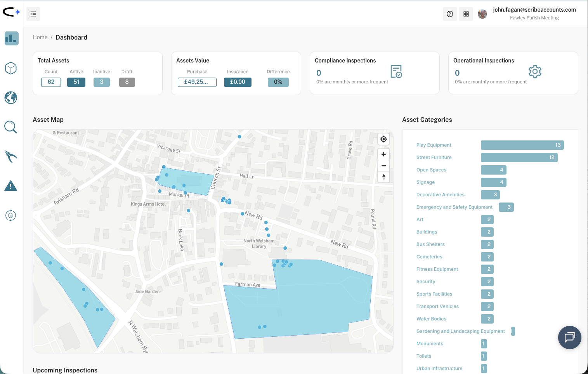This screenshot has height=374, width=588.
Task: Click the search magnifier icon in the sidebar
Action: [10, 127]
